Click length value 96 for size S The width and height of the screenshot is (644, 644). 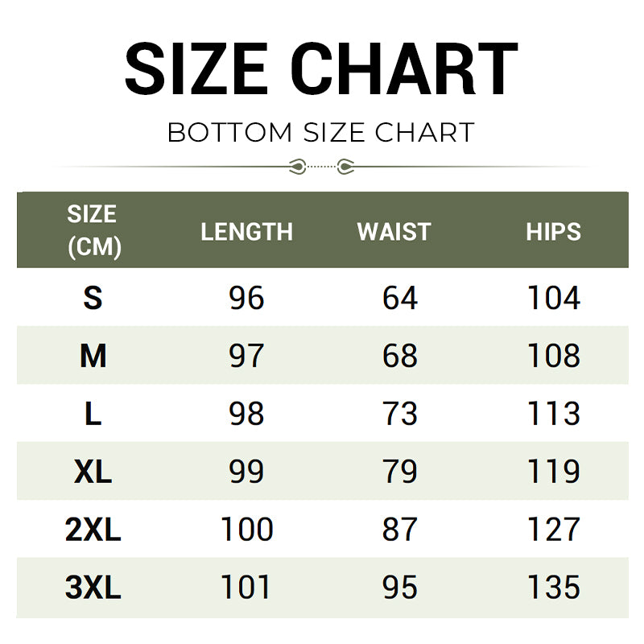click(x=246, y=299)
